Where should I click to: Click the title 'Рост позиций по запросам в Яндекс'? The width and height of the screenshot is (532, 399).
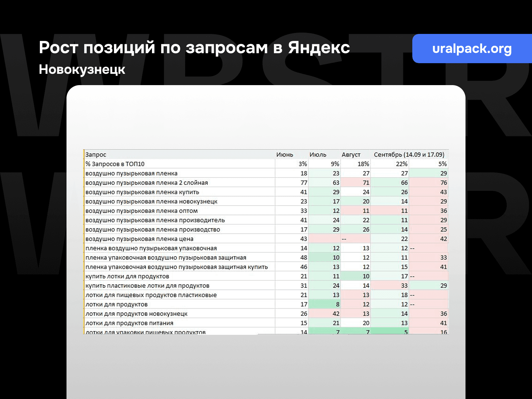coord(195,48)
